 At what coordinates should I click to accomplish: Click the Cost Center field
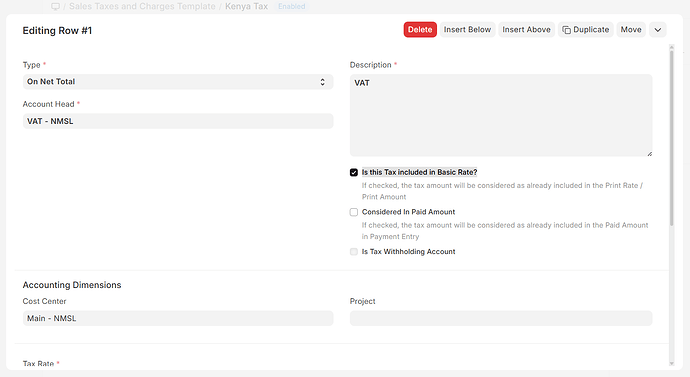coord(178,318)
